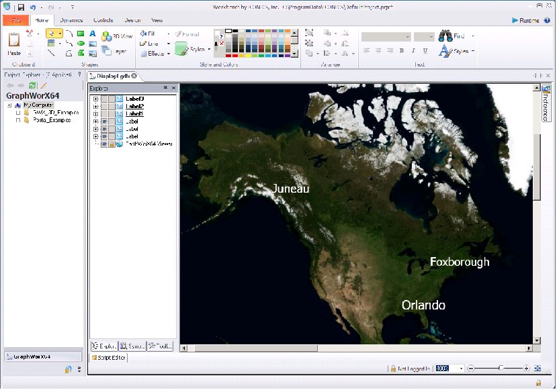Open the orange File menu button
Image resolution: width=559 pixels, height=392 pixels.
[x=15, y=21]
